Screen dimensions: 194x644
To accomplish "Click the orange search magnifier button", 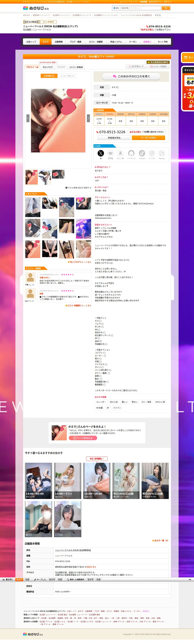I will [x=166, y=8].
